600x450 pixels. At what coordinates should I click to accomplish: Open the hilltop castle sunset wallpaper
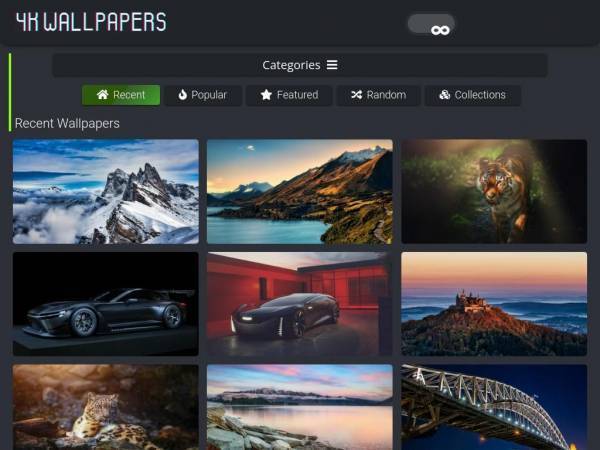click(494, 304)
